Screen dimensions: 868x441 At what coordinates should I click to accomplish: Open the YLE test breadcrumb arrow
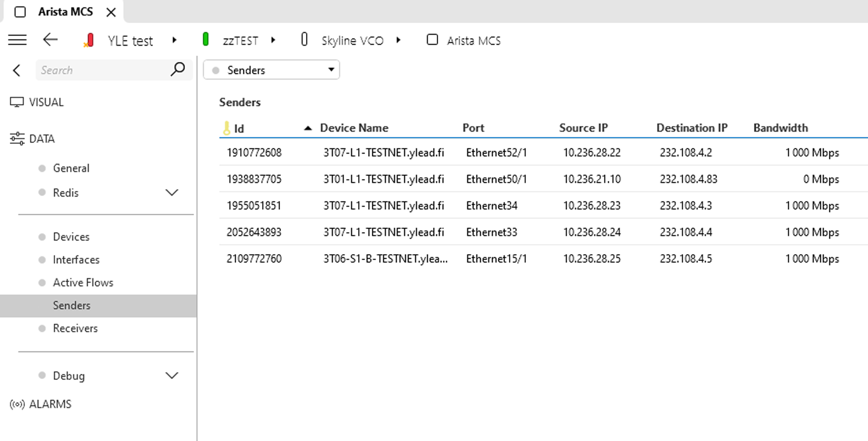pyautogui.click(x=174, y=40)
